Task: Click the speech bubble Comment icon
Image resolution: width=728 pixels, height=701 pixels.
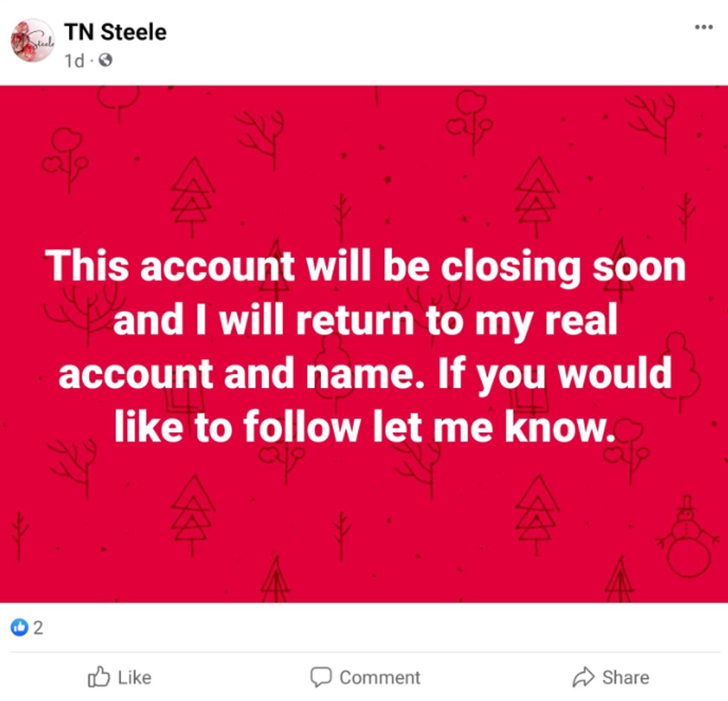Action: (x=320, y=676)
